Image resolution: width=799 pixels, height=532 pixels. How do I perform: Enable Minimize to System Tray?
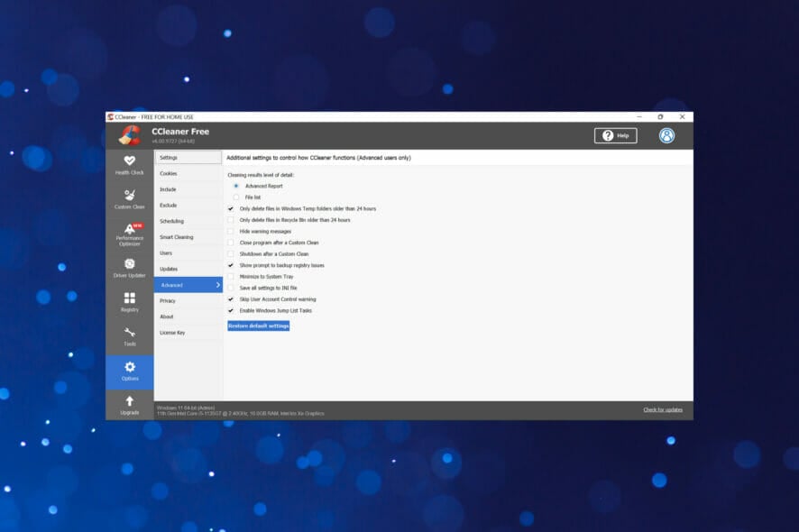231,277
